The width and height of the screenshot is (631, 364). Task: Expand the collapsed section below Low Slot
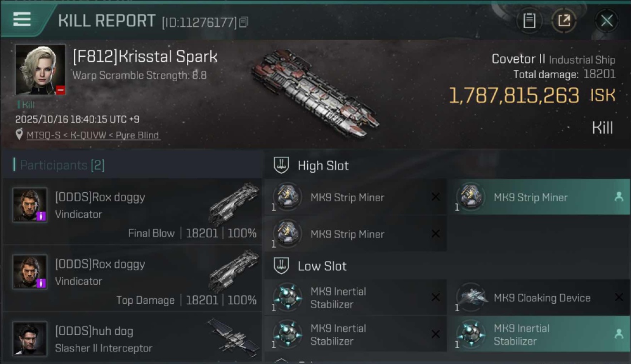[282, 361]
